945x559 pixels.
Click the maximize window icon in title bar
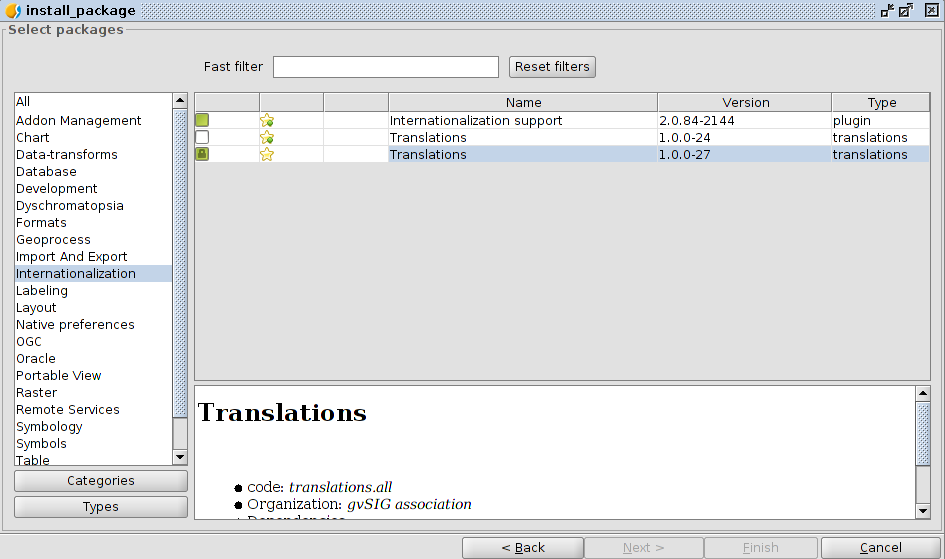tap(906, 11)
